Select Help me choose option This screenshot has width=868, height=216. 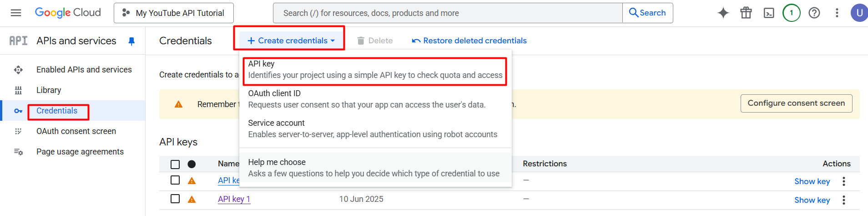pos(375,168)
